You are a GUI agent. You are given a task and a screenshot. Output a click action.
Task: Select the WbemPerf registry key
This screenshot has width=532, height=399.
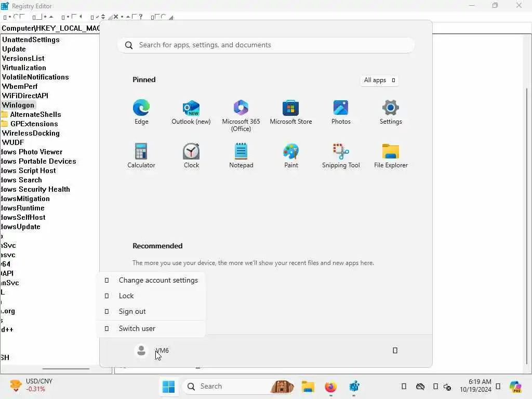pyautogui.click(x=20, y=87)
